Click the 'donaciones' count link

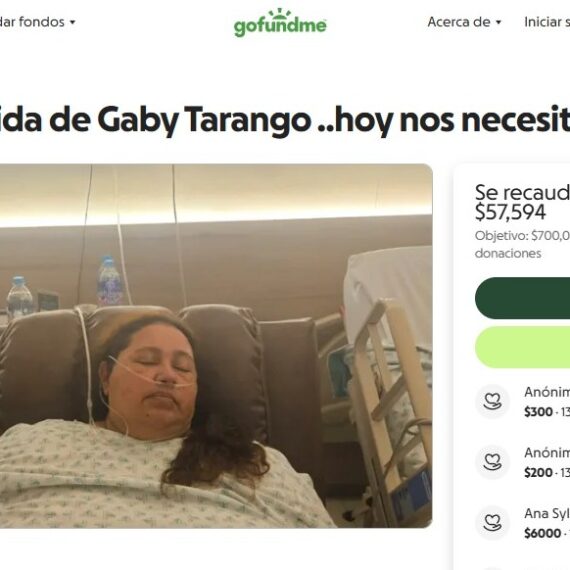click(x=508, y=253)
